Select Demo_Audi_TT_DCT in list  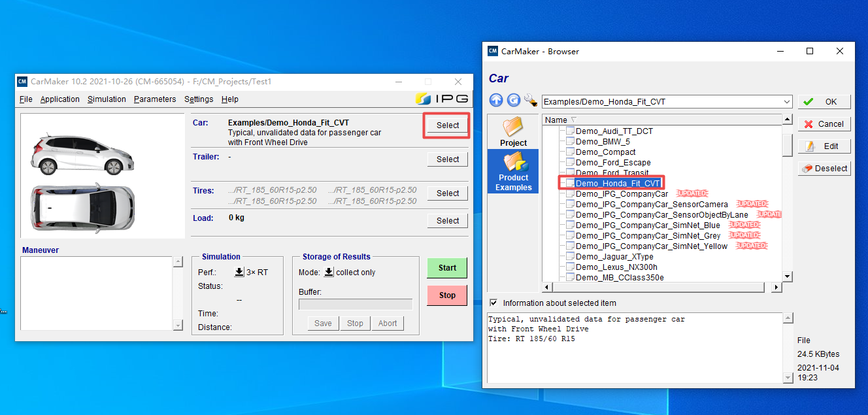[614, 131]
